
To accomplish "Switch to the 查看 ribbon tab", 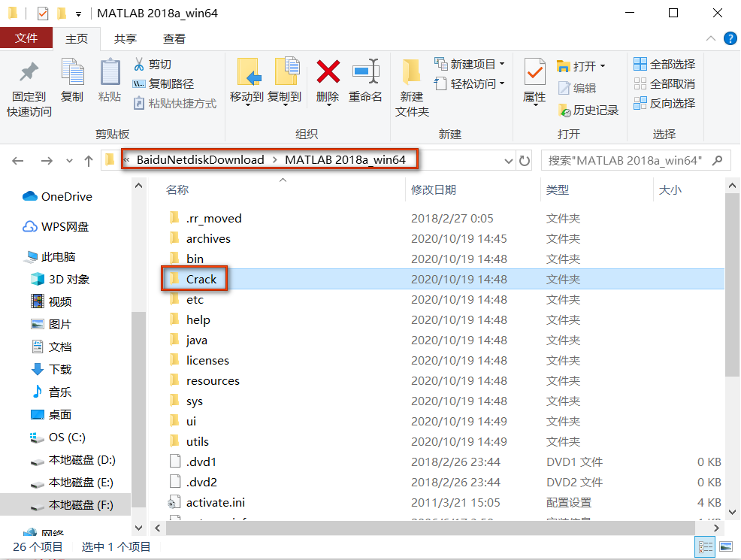I will click(174, 38).
